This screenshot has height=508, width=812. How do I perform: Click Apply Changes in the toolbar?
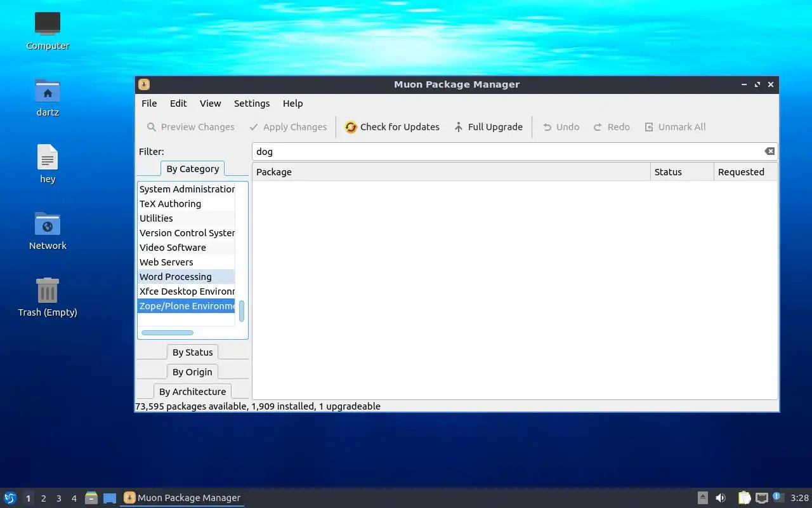click(288, 127)
